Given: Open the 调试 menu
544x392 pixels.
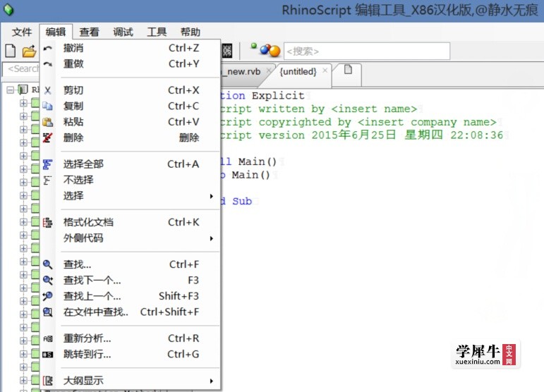Looking at the screenshot, I should pyautogui.click(x=123, y=32).
